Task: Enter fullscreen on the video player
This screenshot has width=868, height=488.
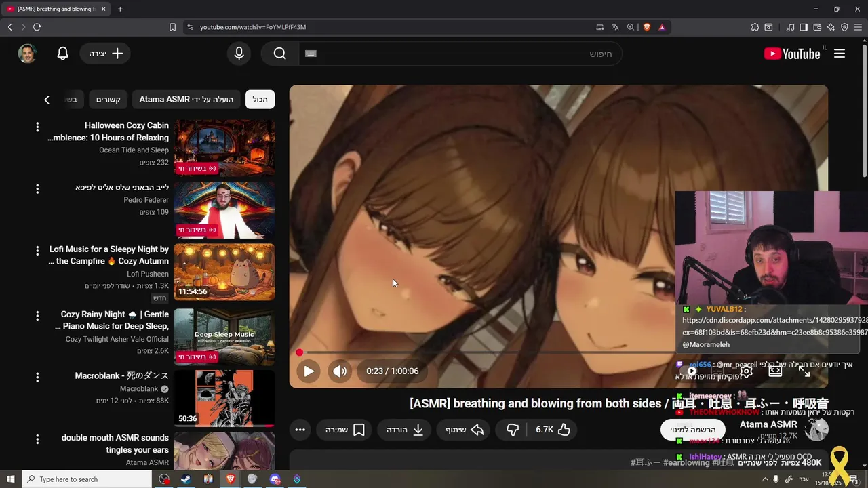Action: 804,371
